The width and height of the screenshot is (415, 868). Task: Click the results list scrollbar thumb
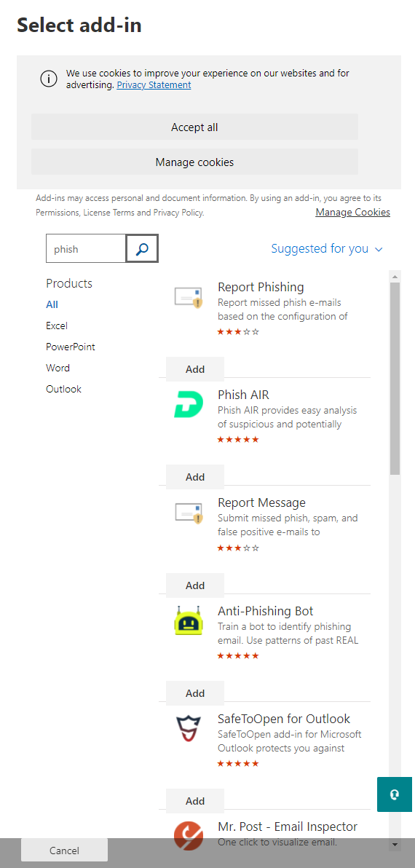coord(395,379)
